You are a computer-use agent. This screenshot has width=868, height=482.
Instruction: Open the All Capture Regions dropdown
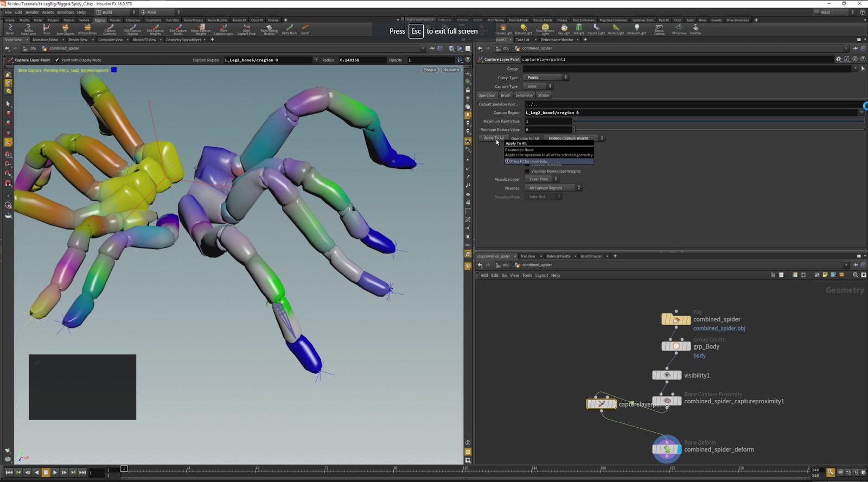point(553,188)
